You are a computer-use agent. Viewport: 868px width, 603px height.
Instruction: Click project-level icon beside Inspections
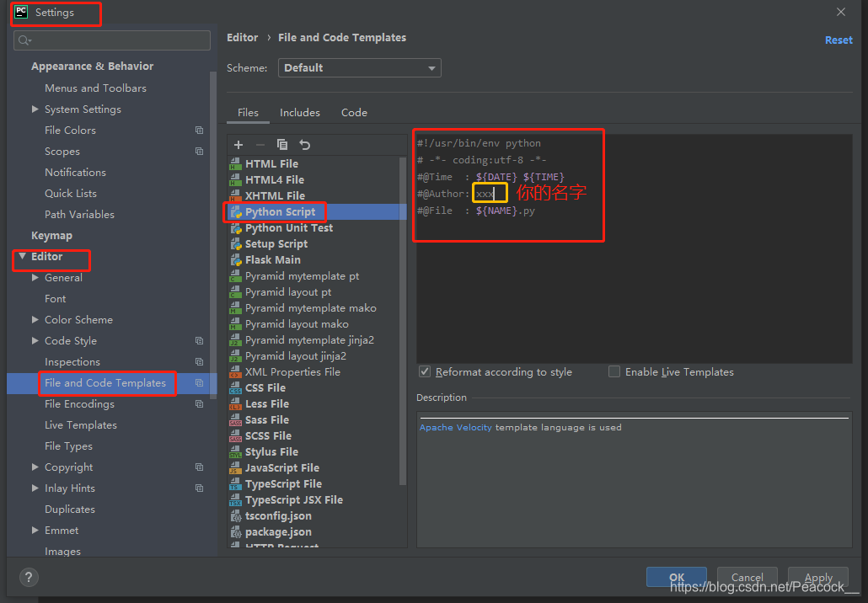pos(199,362)
